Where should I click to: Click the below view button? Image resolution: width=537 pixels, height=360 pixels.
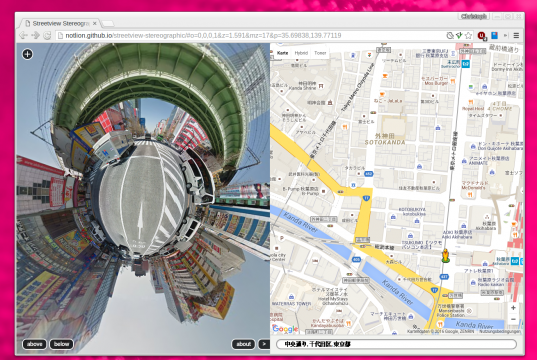pyautogui.click(x=62, y=344)
